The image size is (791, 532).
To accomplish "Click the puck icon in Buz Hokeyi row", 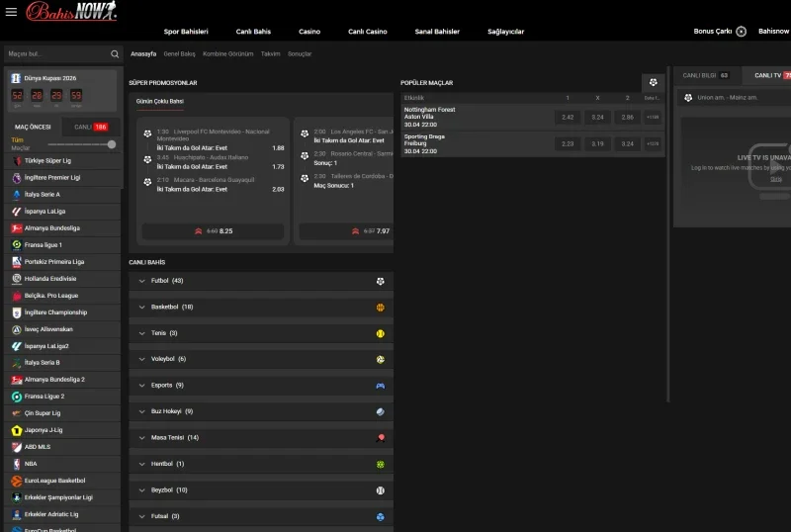I will click(381, 412).
